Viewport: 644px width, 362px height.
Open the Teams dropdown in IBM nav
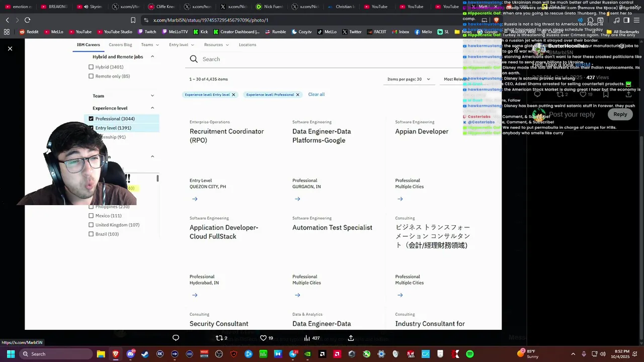[x=150, y=45]
